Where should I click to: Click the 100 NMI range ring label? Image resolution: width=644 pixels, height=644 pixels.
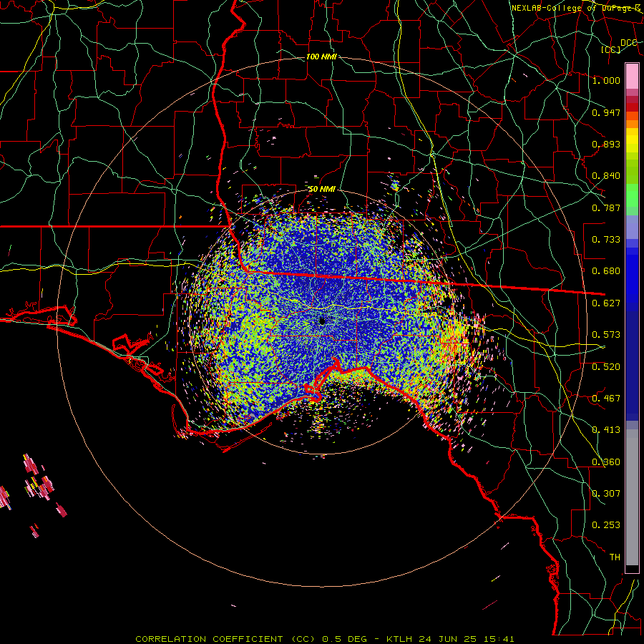(321, 57)
